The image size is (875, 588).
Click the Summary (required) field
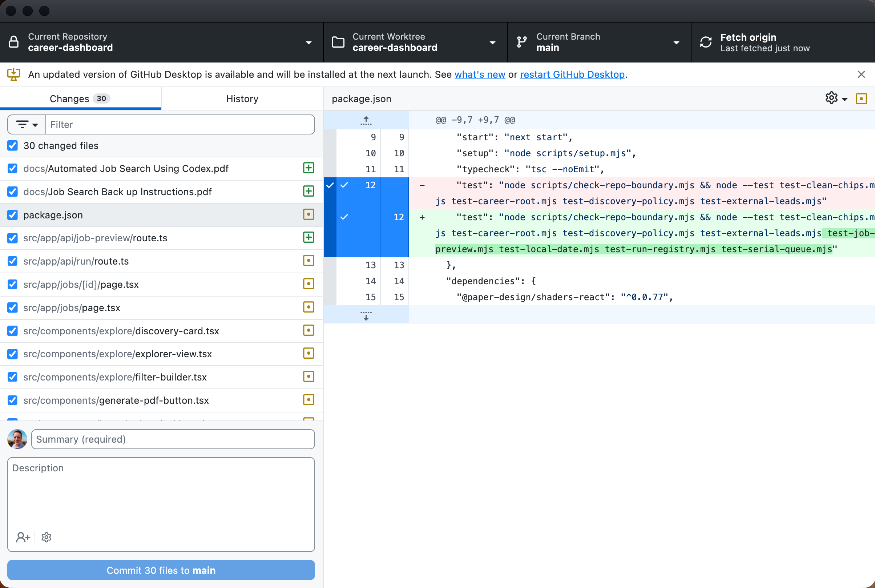click(173, 439)
